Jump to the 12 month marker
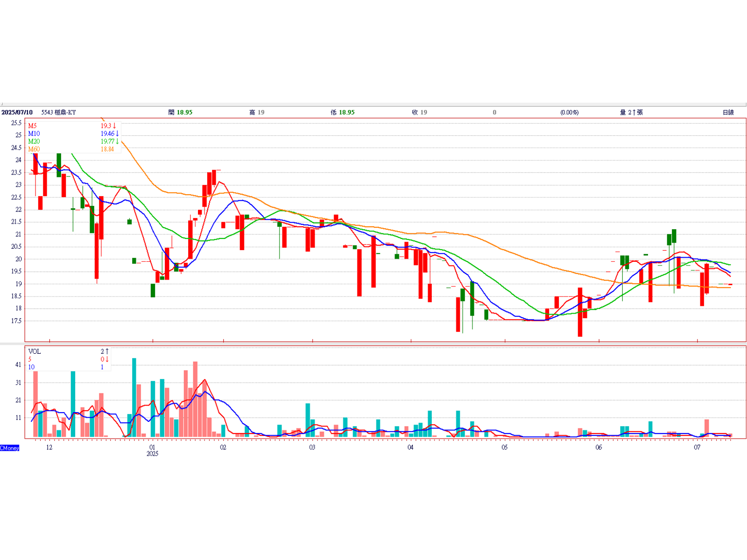 pos(49,447)
